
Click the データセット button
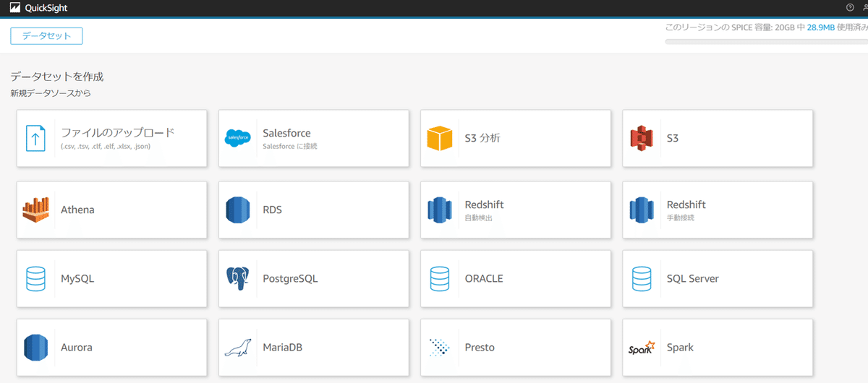46,35
